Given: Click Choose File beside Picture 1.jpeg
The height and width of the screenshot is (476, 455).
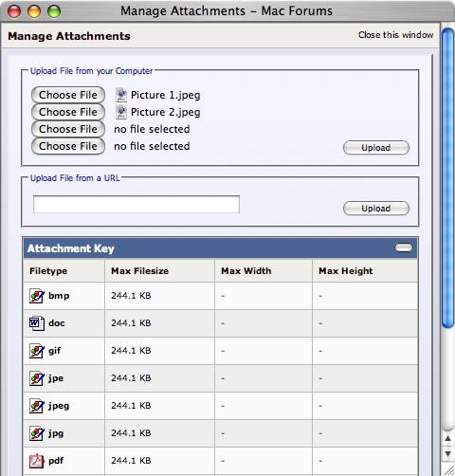Looking at the screenshot, I should point(68,95).
